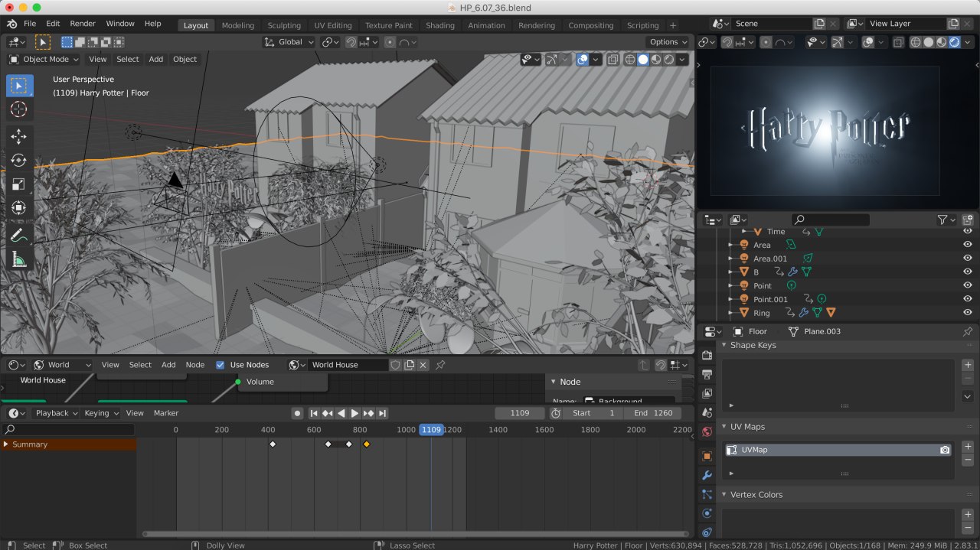Choose the Scale tool
This screenshot has width=980, height=550.
(x=19, y=184)
